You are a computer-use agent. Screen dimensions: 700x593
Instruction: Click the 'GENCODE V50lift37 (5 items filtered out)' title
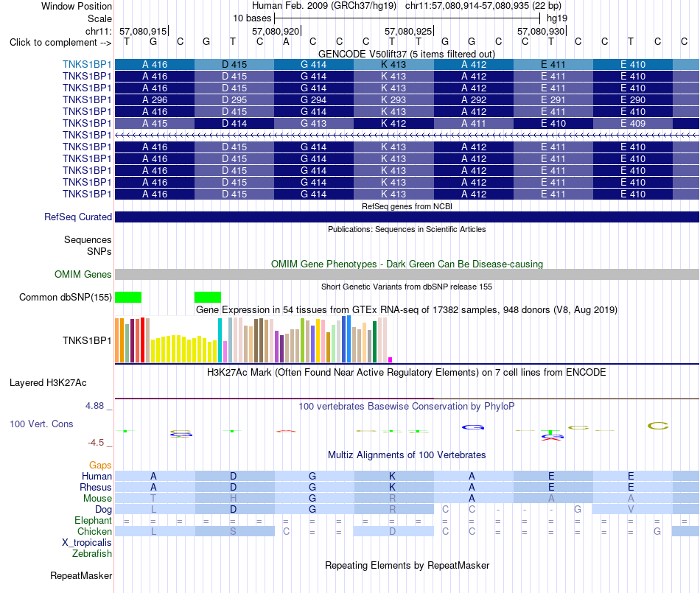407,54
